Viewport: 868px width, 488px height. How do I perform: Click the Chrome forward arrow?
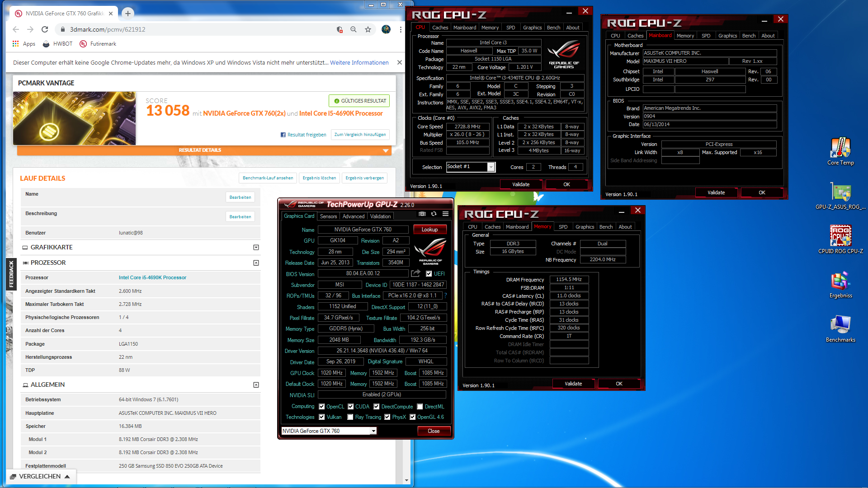pos(30,29)
